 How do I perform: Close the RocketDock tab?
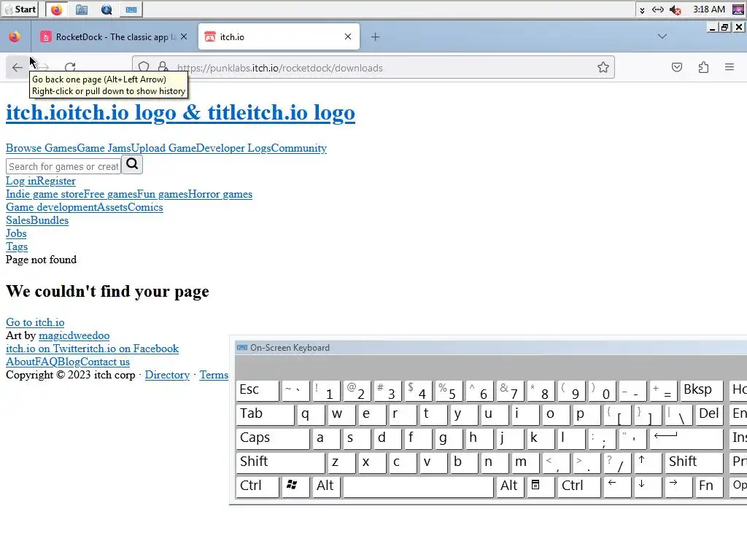click(x=184, y=36)
